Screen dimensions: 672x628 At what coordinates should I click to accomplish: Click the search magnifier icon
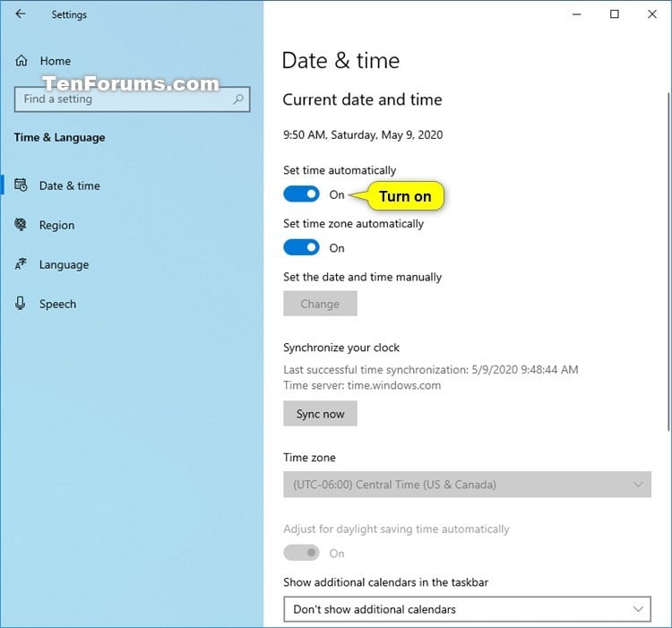tap(238, 99)
